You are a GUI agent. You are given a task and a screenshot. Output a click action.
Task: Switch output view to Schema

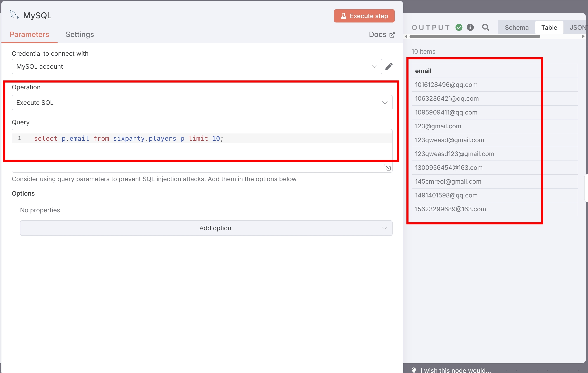tap(517, 28)
